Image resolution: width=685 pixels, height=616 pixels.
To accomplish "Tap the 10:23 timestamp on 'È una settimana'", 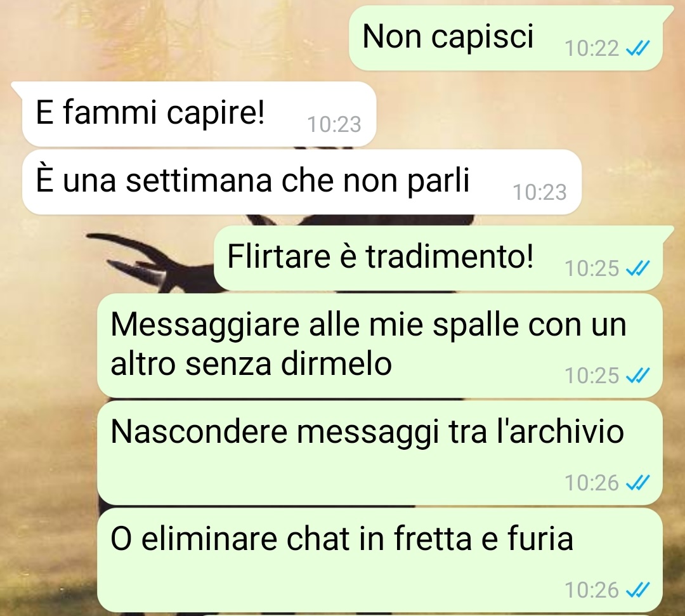I will (x=540, y=192).
